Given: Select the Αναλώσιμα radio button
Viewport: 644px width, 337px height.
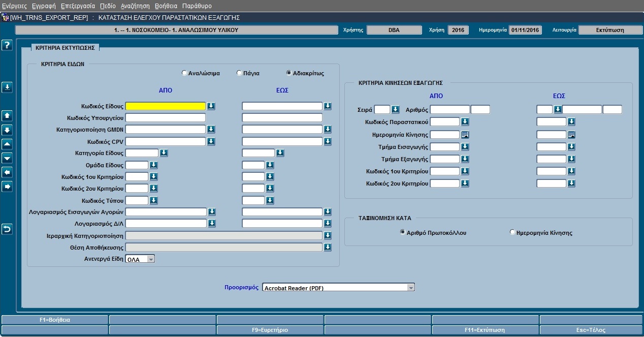Looking at the screenshot, I should click(184, 73).
